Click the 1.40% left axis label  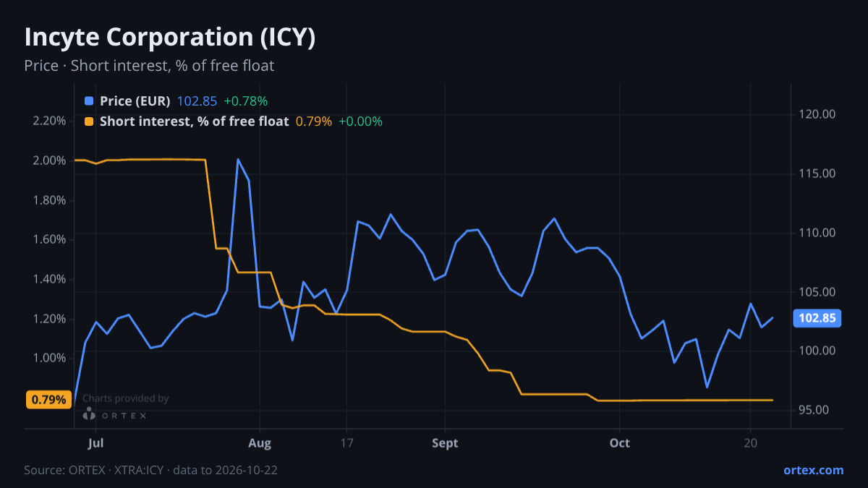pos(49,279)
